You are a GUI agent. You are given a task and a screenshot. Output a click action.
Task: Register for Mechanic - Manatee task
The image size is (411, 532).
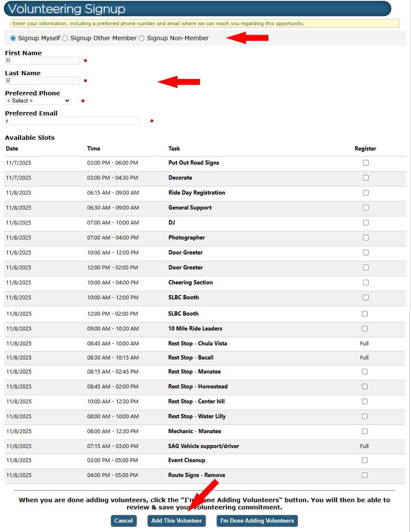365,432
